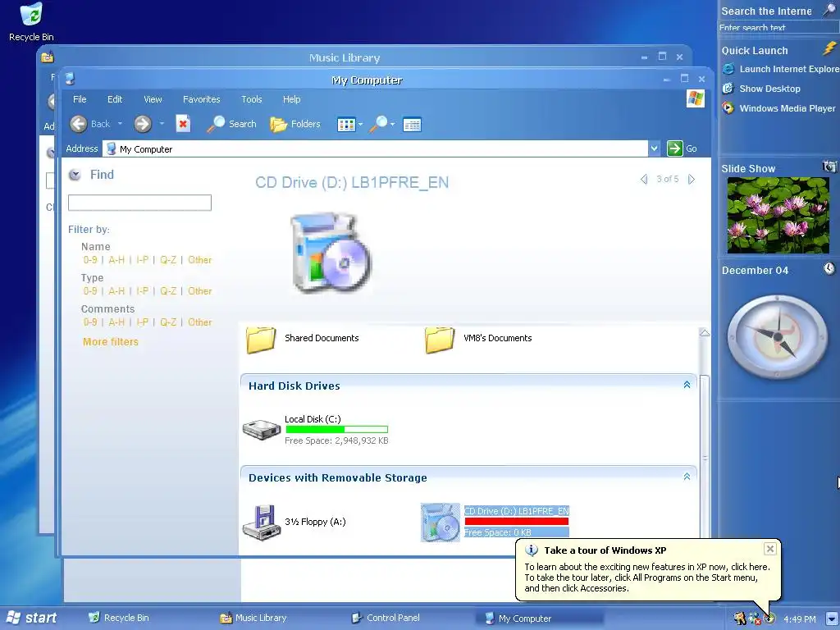Toggle the Folders pane button
The image size is (840, 630).
coord(295,124)
